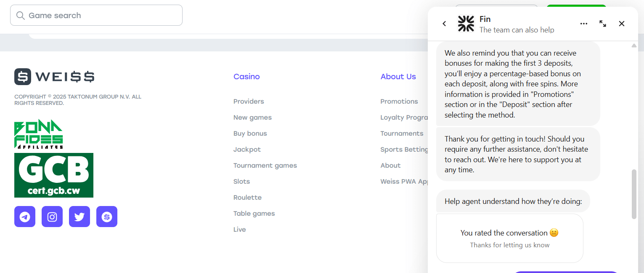Select the Roulette category link

click(x=247, y=198)
